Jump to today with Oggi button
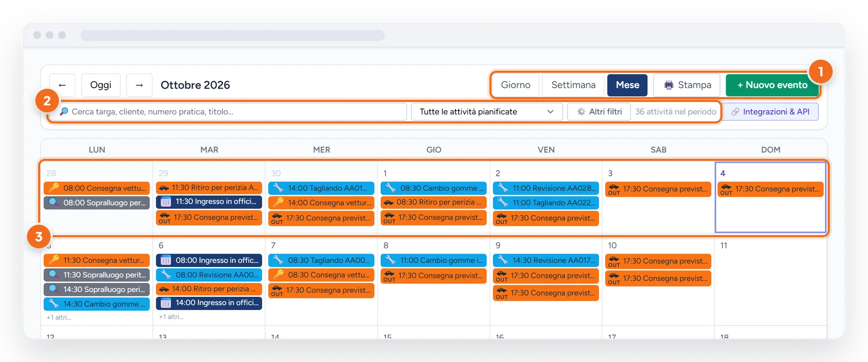868x362 pixels. [x=101, y=85]
